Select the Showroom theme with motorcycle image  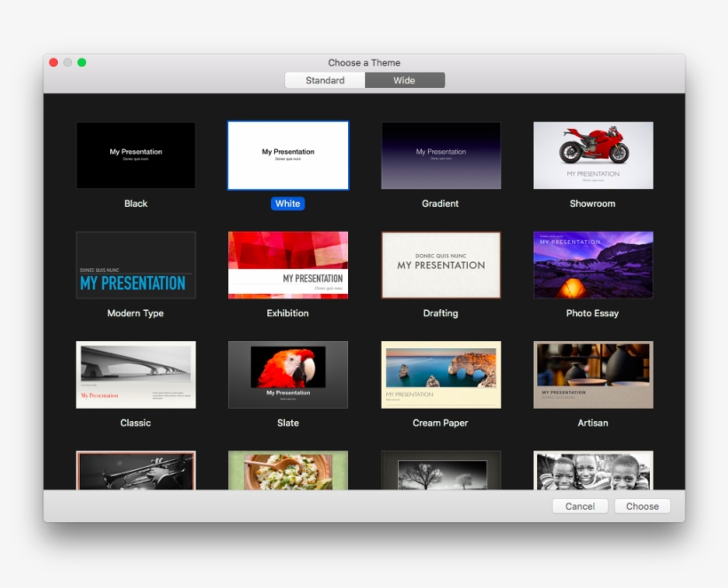coord(593,155)
